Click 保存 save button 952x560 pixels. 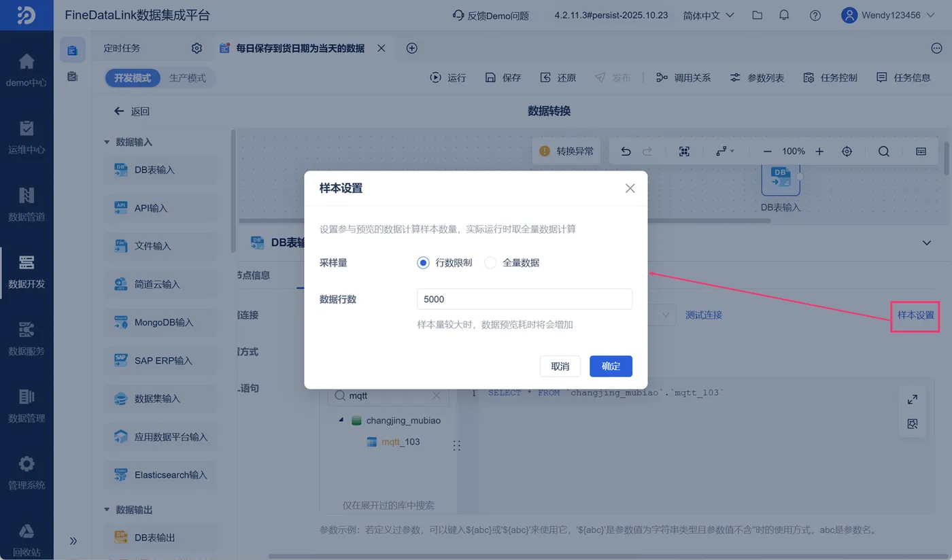point(503,77)
